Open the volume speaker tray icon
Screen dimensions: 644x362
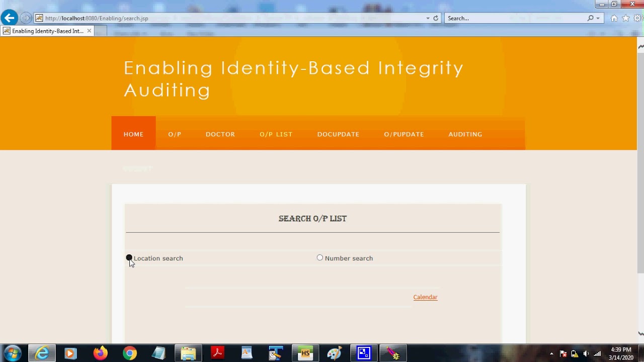coord(586,353)
